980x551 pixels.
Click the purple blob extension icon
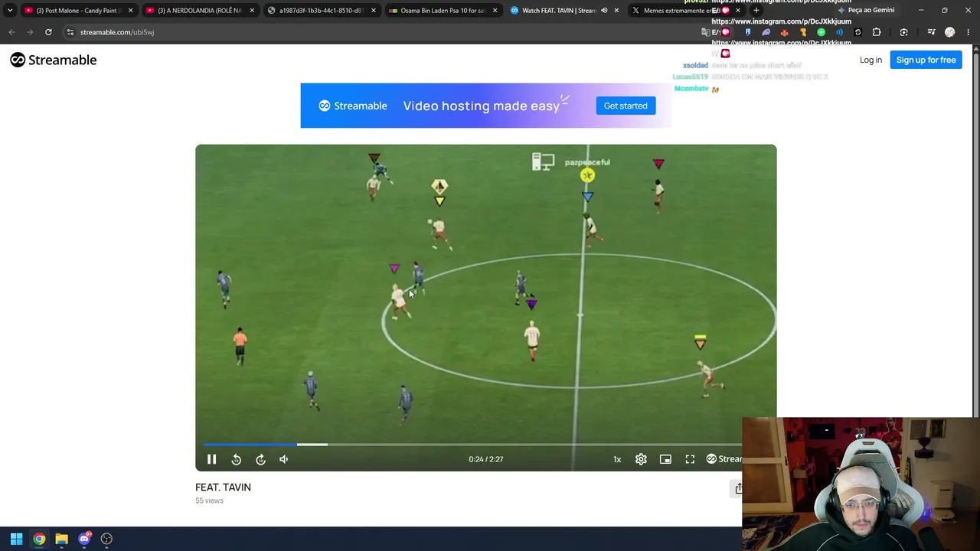[766, 32]
